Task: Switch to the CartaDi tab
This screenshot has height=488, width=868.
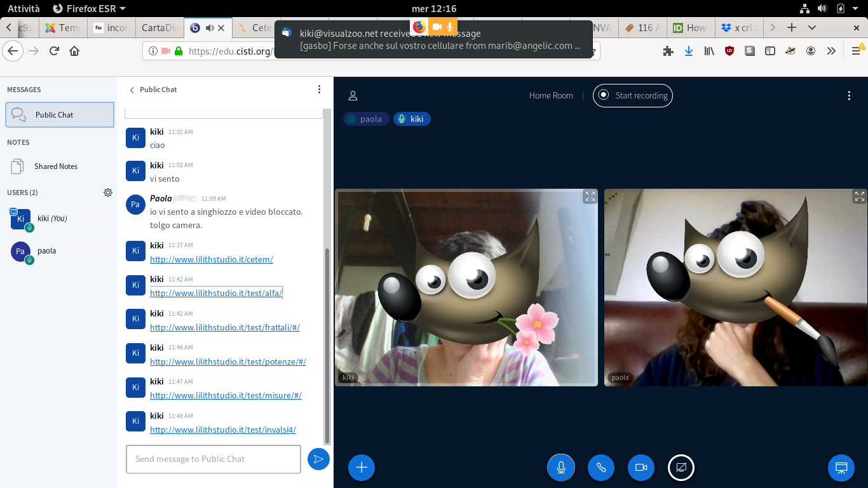Action: tap(159, 28)
